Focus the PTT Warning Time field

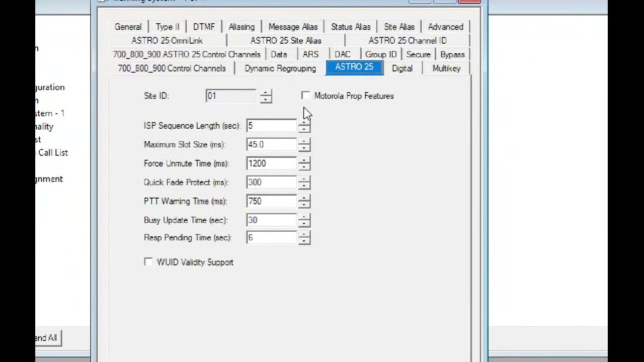click(x=272, y=201)
